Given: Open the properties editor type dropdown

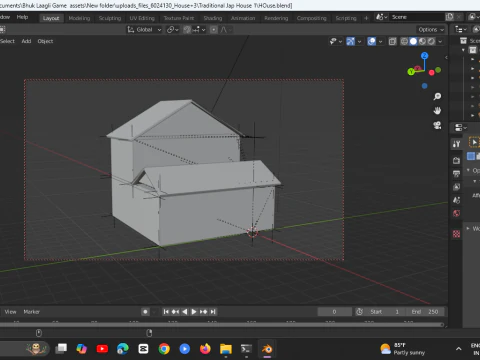Looking at the screenshot, I should coord(461,128).
